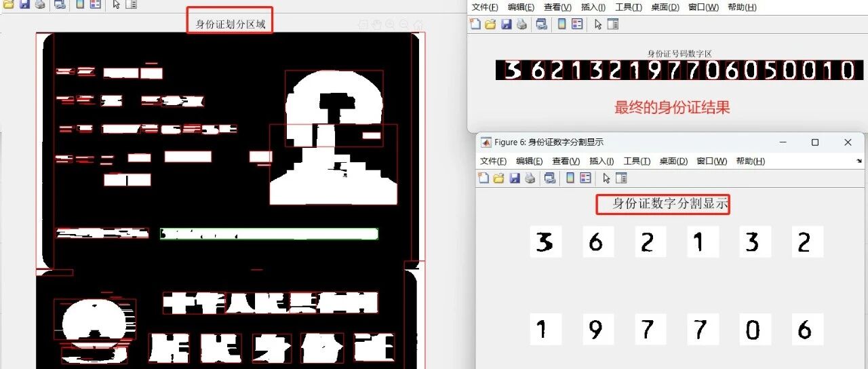Link plot icon in 身份证号码数字区 window toolbar
The image size is (868, 369).
pos(541,24)
